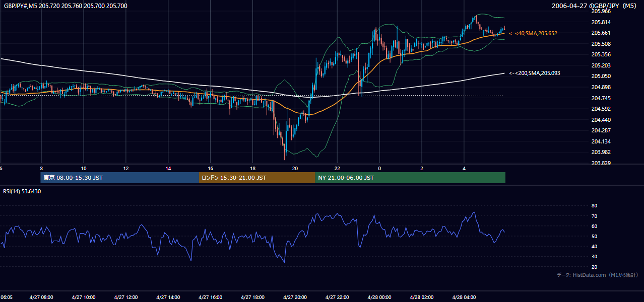Click the 4/28 04:00 time axis label
Image resolution: width=644 pixels, height=302 pixels.
[464, 297]
